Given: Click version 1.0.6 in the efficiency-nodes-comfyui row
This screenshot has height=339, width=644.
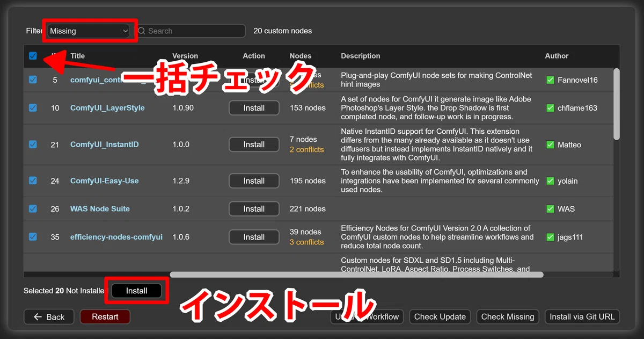Looking at the screenshot, I should click(x=181, y=237).
